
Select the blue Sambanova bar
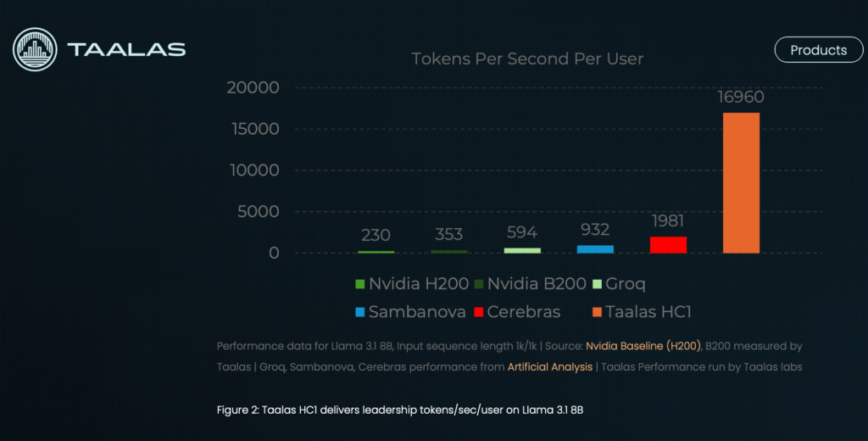(595, 249)
